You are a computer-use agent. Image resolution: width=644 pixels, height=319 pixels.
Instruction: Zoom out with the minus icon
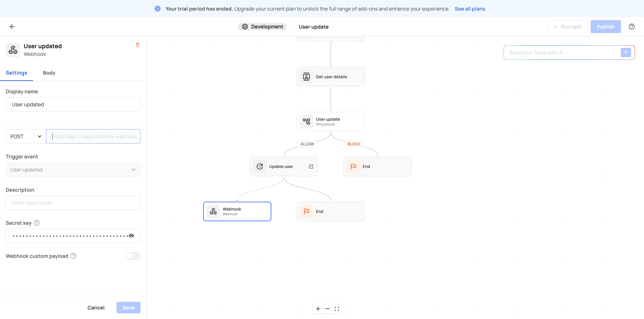pos(327,309)
